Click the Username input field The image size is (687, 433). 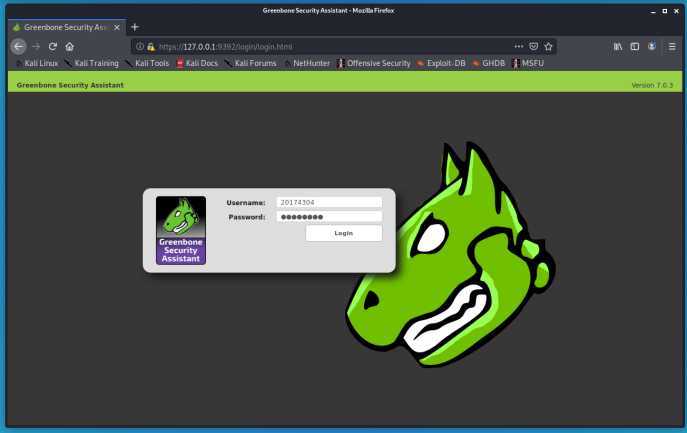(x=329, y=202)
